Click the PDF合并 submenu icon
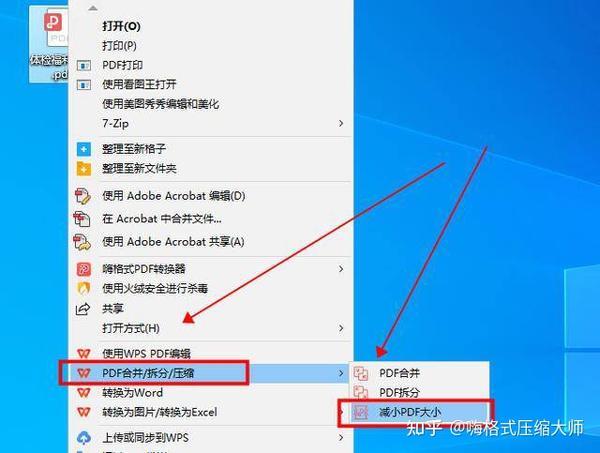The image size is (600, 453). [x=360, y=373]
